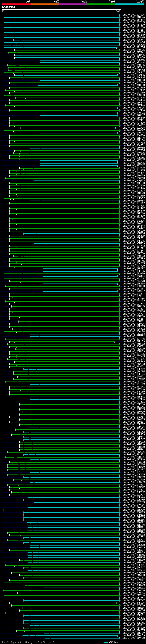Image resolution: width=146 pixels, height=644 pixels.
Task: Select the UniRef100_P12470 label
Action: pyautogui.click(x=133, y=105)
